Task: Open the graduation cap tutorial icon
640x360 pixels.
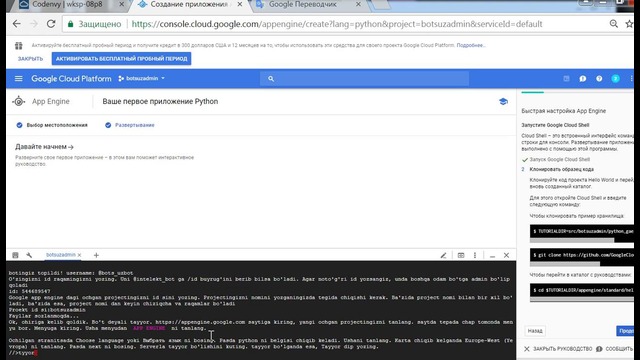Action: pyautogui.click(x=503, y=102)
